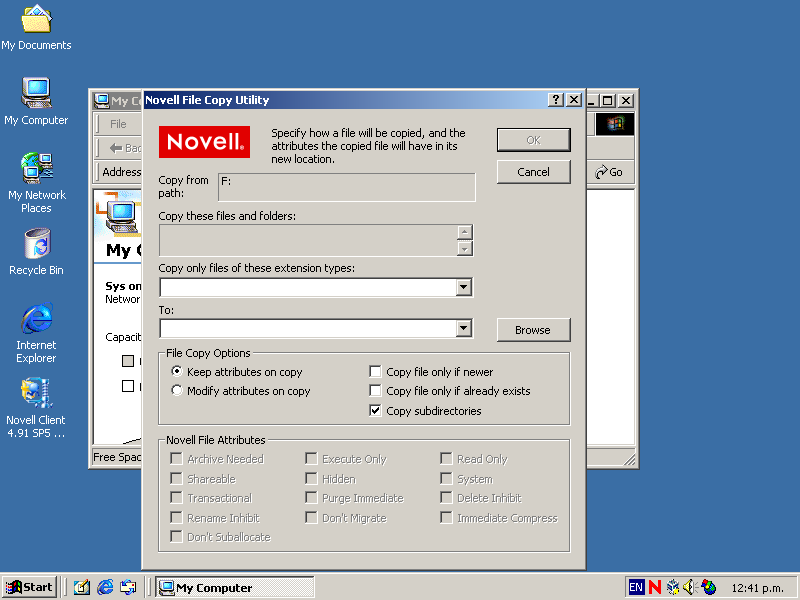The height and width of the screenshot is (600, 800).
Task: Select the Recycle Bin desktop icon
Action: [36, 252]
